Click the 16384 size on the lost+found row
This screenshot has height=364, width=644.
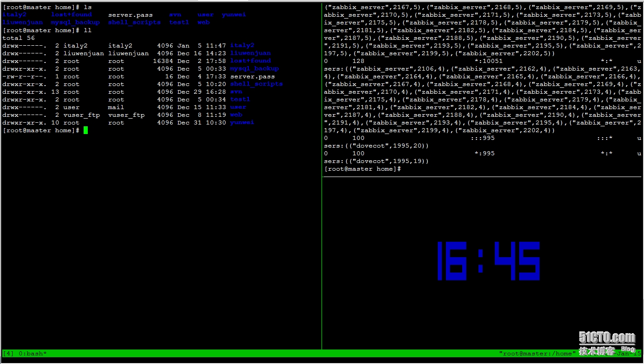163,61
